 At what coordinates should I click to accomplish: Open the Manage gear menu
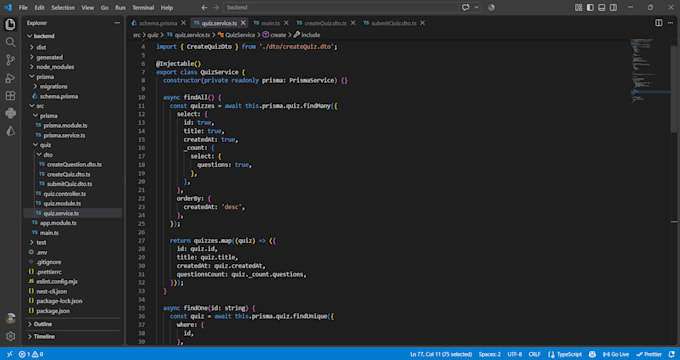(10, 336)
